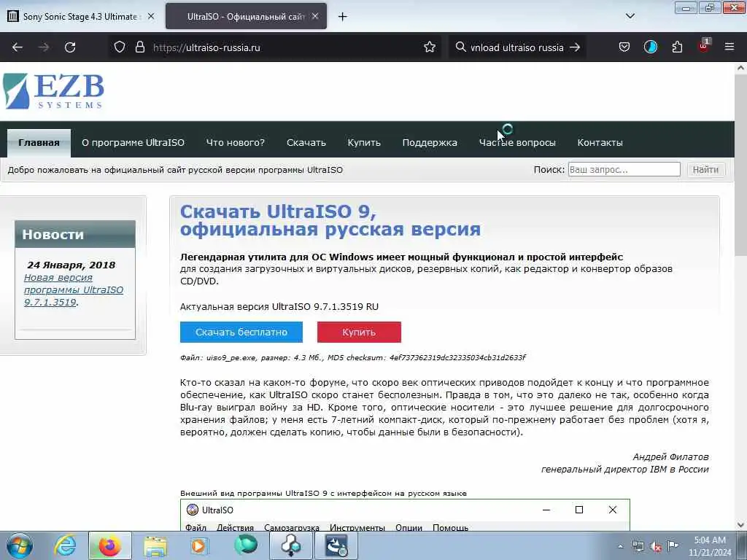Click the Firefox taskbar icon
This screenshot has width=747, height=560.
pos(109,545)
